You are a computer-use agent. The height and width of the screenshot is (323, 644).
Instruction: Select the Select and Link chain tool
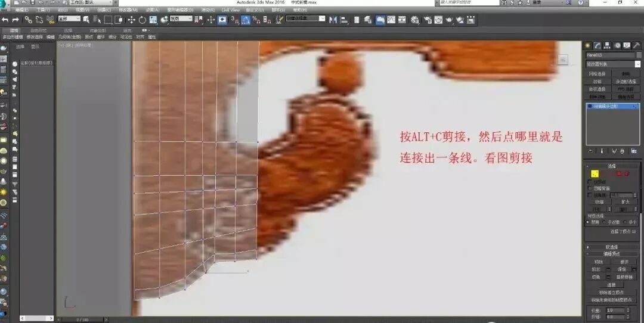28,19
